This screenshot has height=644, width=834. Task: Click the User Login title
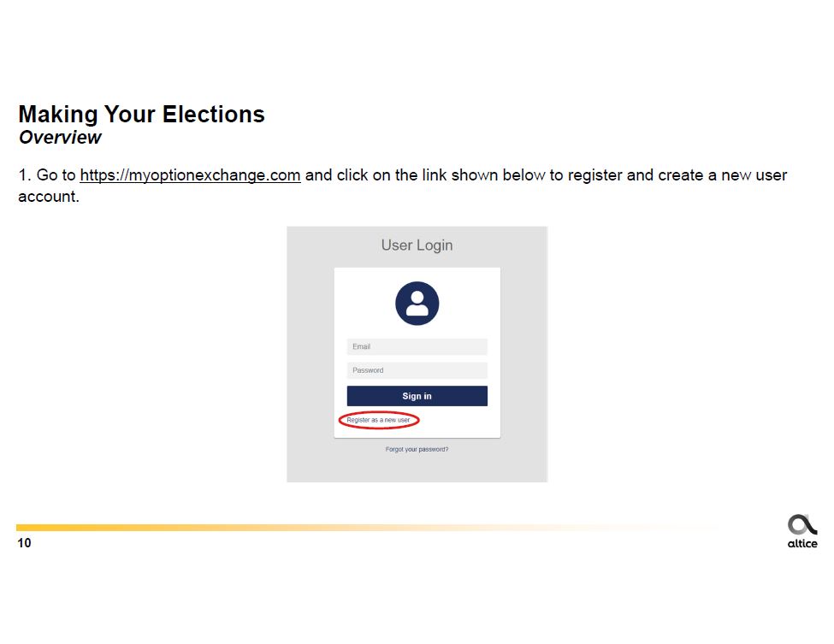point(417,245)
